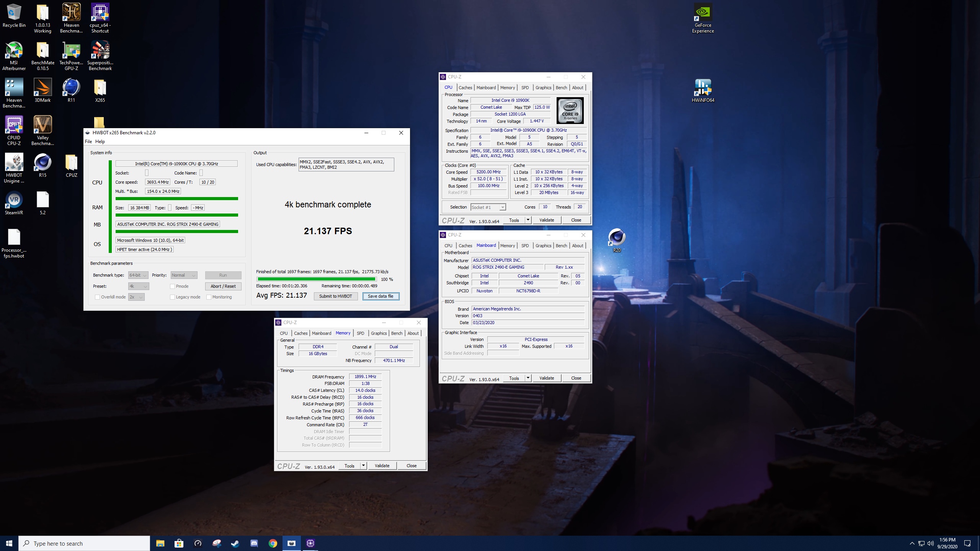Image resolution: width=980 pixels, height=551 pixels.
Task: Open File Explorer from the taskbar
Action: pyautogui.click(x=160, y=543)
